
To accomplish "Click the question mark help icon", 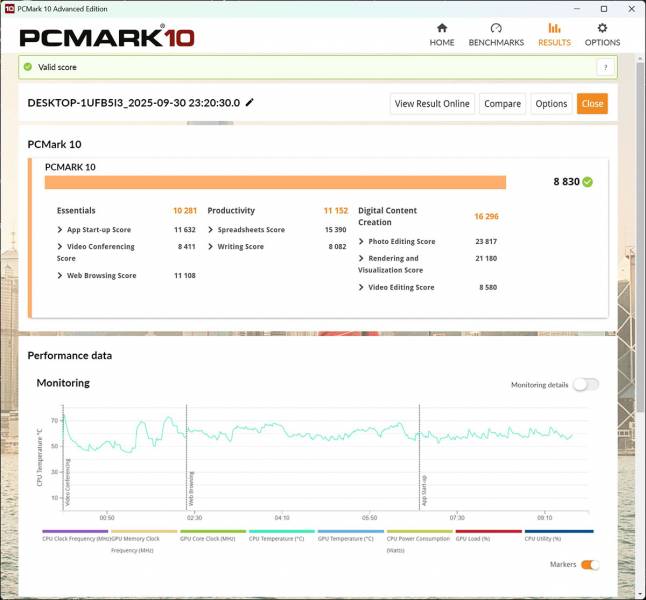I will pos(604,67).
